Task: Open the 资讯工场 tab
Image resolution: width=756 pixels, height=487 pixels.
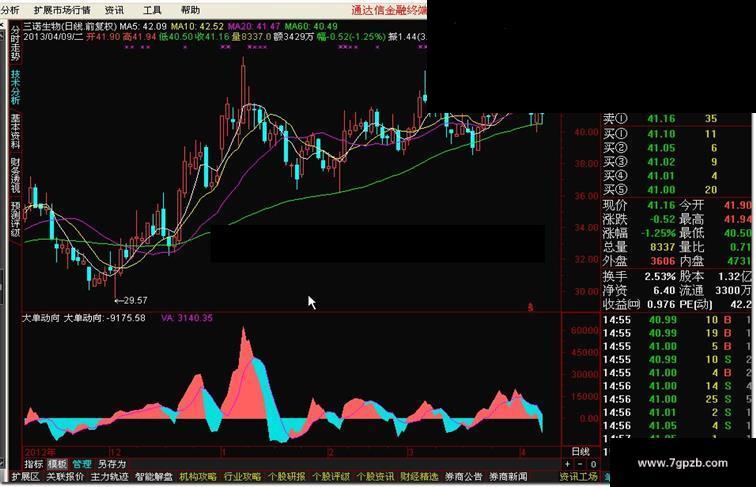Action: [x=579, y=477]
